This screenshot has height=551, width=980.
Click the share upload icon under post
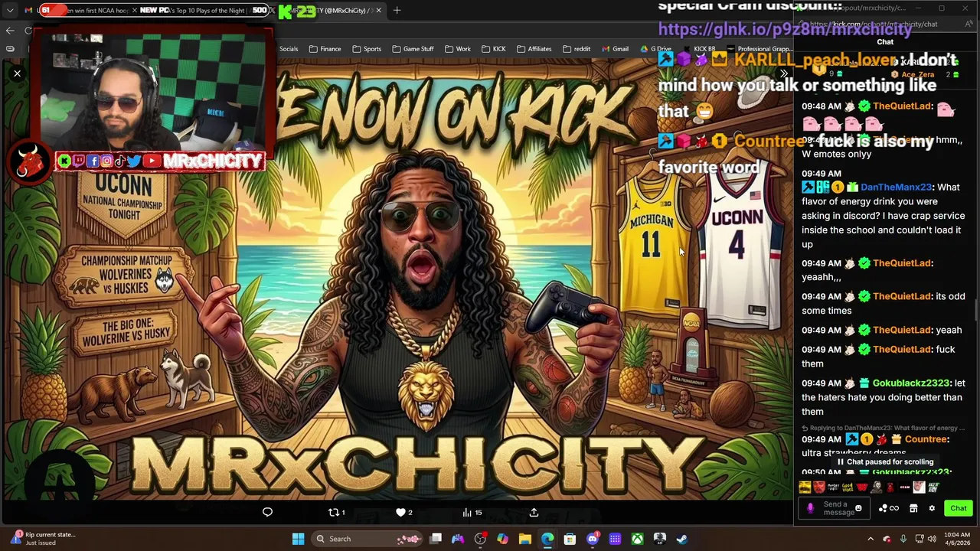(534, 512)
